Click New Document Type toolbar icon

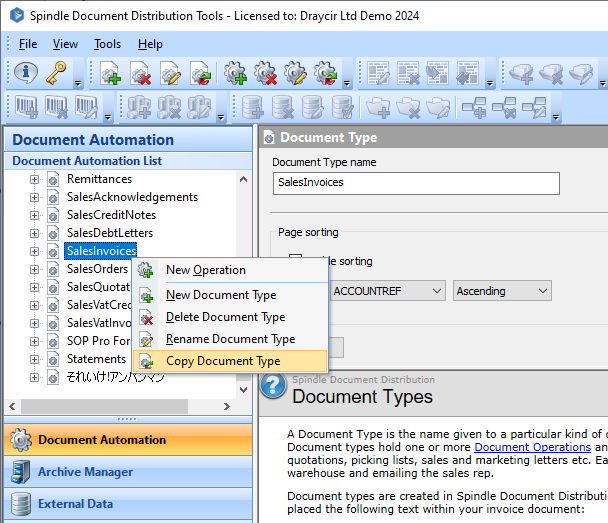[110, 73]
